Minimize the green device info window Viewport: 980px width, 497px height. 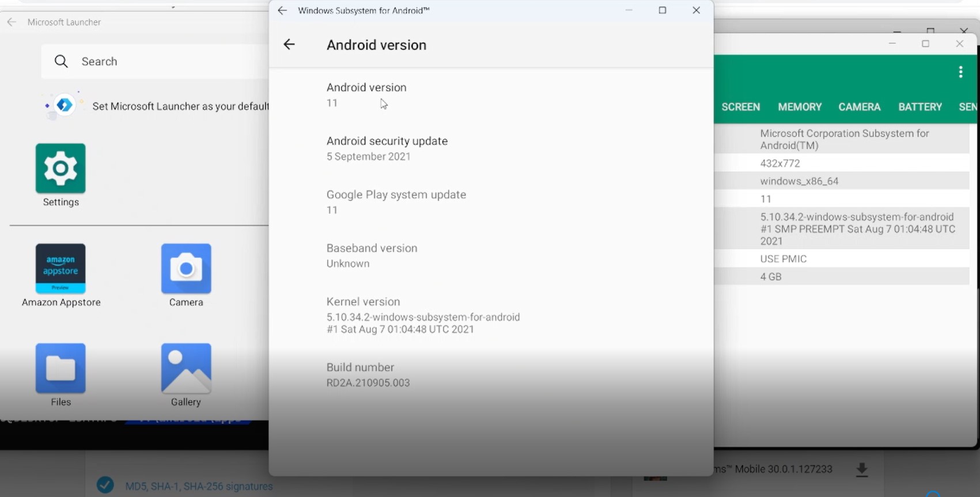(x=892, y=44)
